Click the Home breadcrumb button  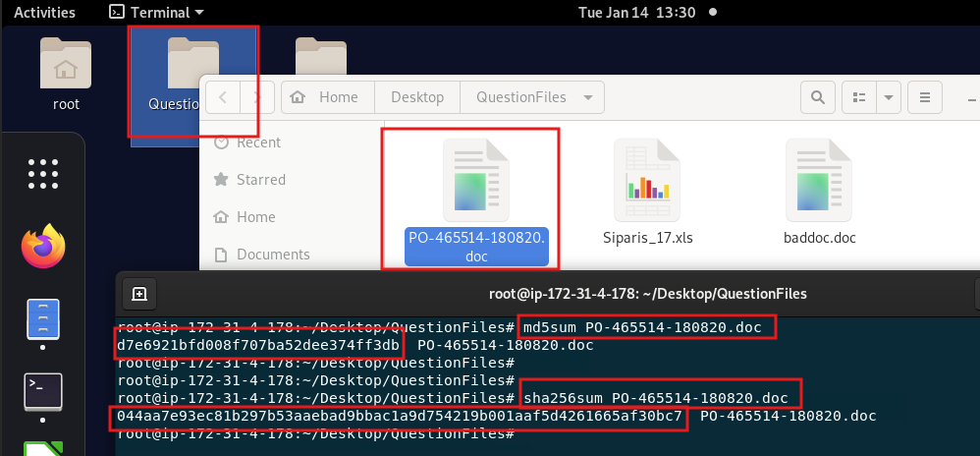pos(327,97)
